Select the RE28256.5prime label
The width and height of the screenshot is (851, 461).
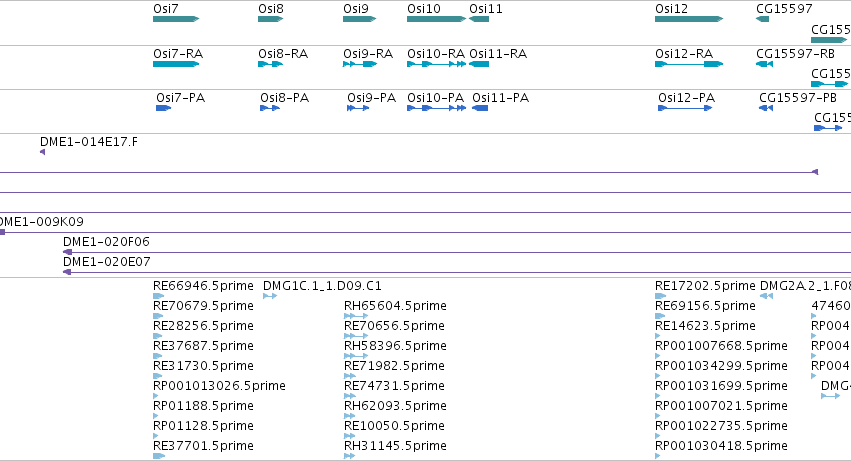(x=203, y=326)
